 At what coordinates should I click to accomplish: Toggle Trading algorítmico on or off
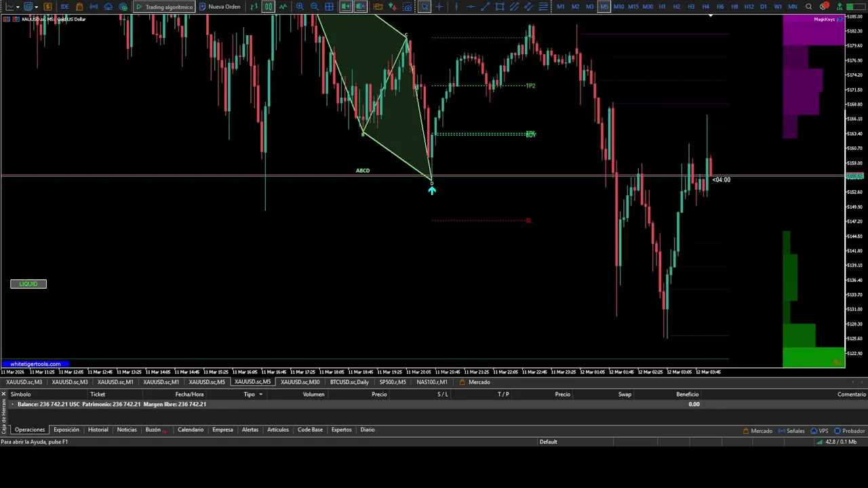coord(164,7)
